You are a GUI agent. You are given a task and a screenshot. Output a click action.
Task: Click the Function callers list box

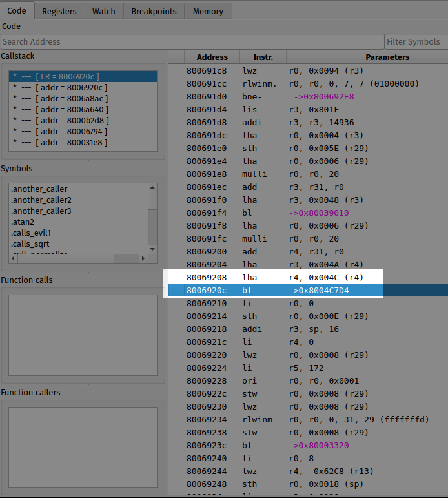(x=83, y=447)
